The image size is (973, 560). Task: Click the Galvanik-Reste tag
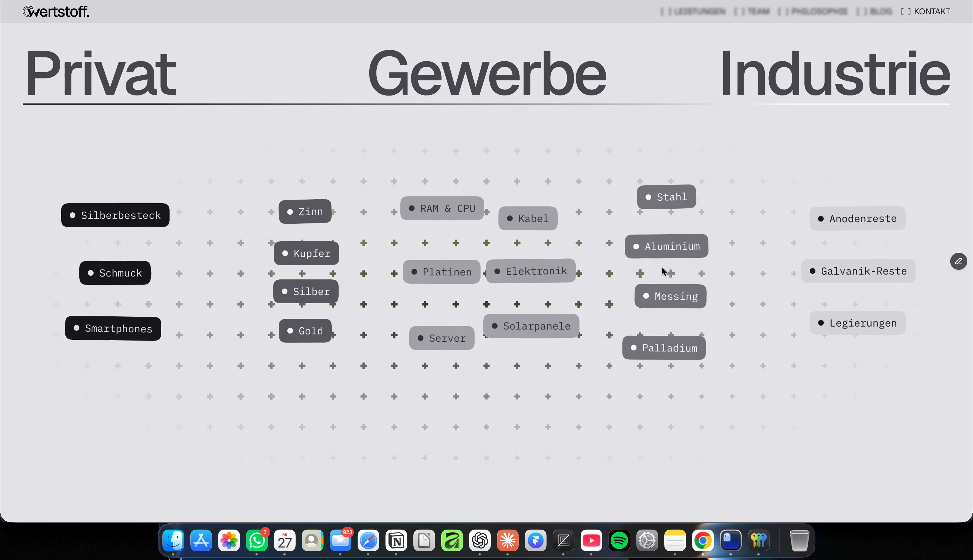click(x=858, y=271)
